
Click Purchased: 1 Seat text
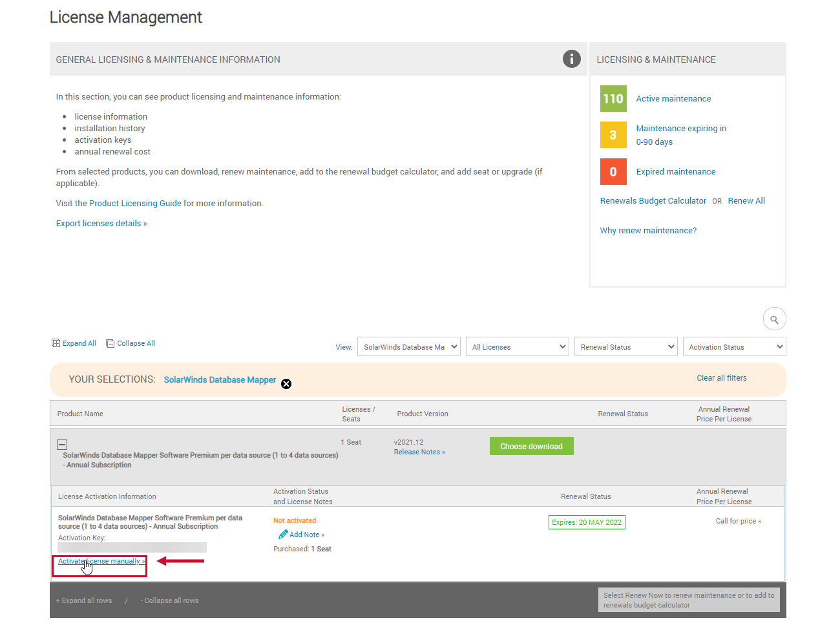[x=302, y=549]
